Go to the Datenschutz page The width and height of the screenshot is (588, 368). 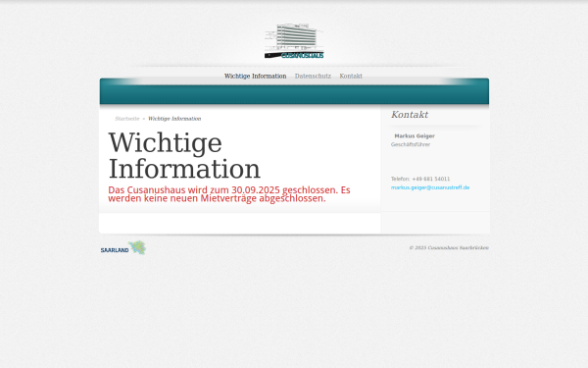point(313,76)
